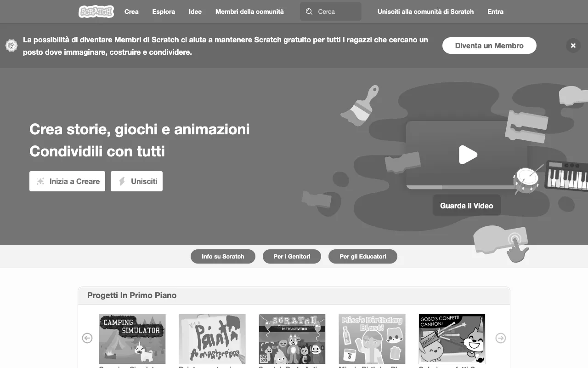Dismiss the membership banner
This screenshot has width=588, height=368.
point(573,46)
